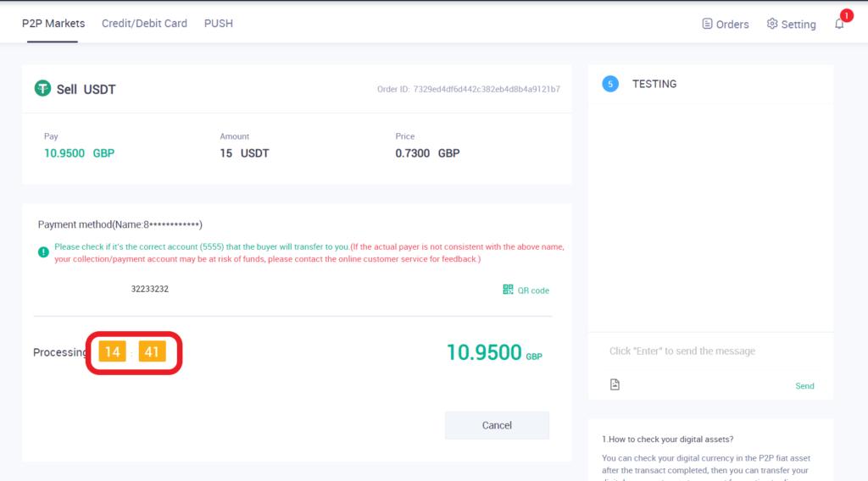This screenshot has height=481, width=868.
Task: Click the attach file icon in chat
Action: point(615,384)
